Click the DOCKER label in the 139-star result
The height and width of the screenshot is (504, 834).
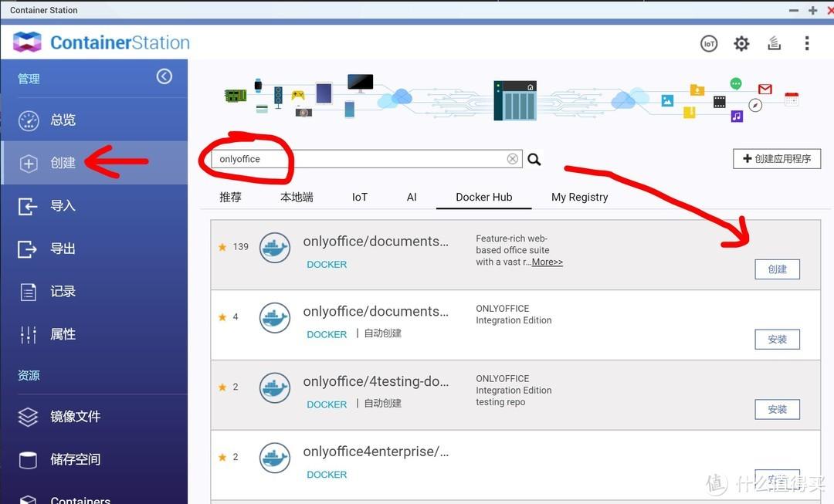[327, 264]
